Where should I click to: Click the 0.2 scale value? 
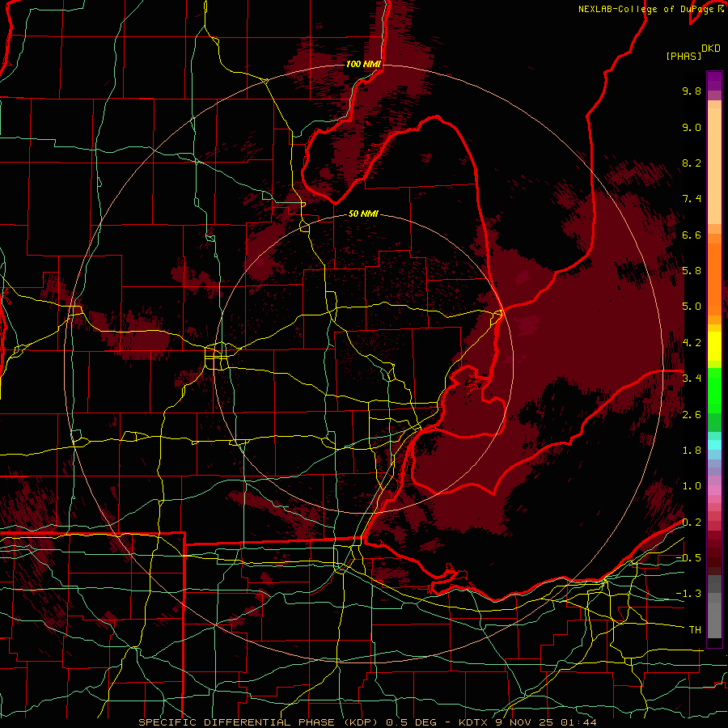click(692, 523)
